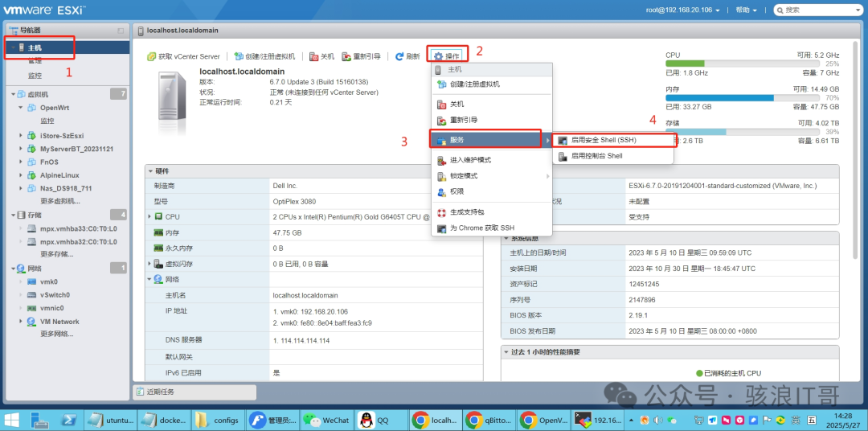The height and width of the screenshot is (431, 868).
Task: Select 启用控制台 Shell
Action: (x=613, y=156)
